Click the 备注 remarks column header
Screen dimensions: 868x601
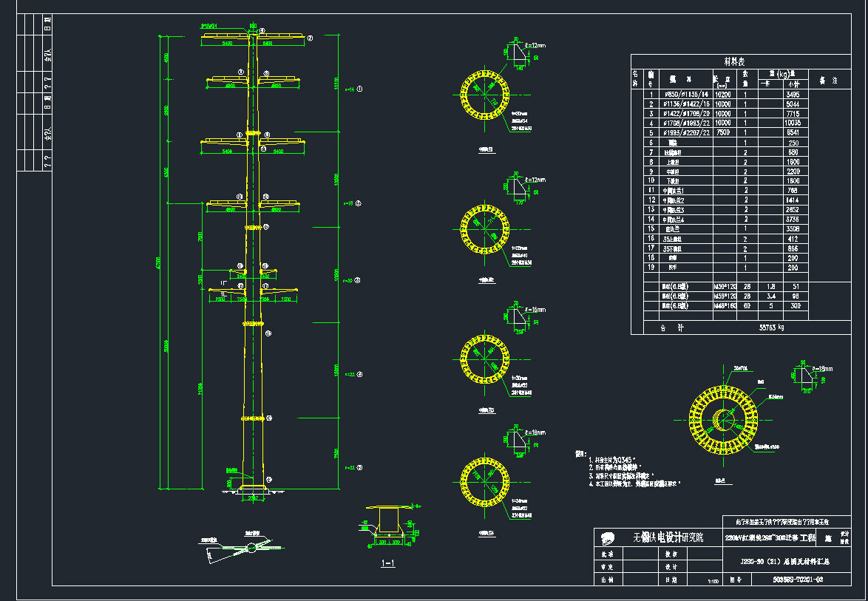pos(827,78)
